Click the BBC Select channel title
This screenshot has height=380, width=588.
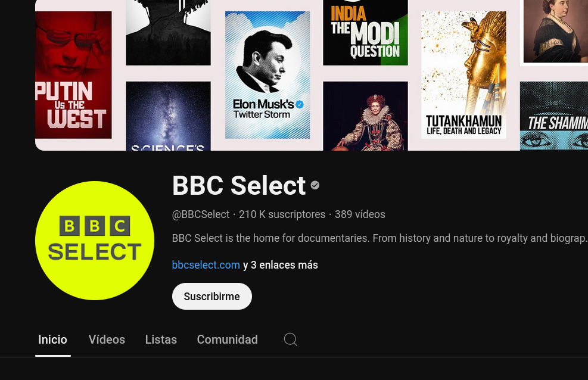(x=238, y=186)
